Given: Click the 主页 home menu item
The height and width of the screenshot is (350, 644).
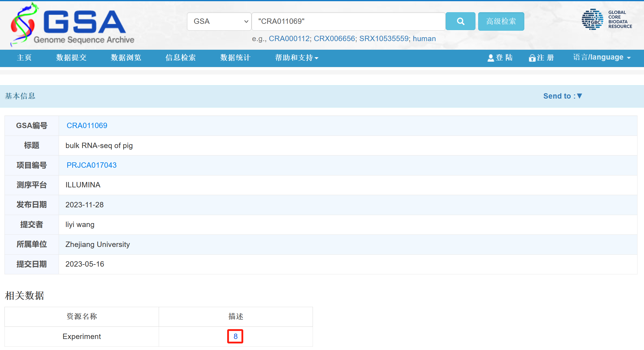Looking at the screenshot, I should click(24, 57).
